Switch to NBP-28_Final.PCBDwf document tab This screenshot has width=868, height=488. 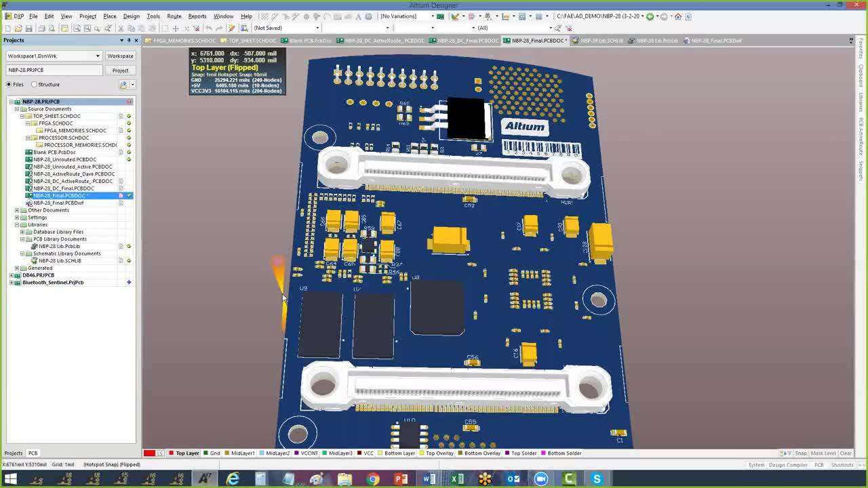coord(713,41)
